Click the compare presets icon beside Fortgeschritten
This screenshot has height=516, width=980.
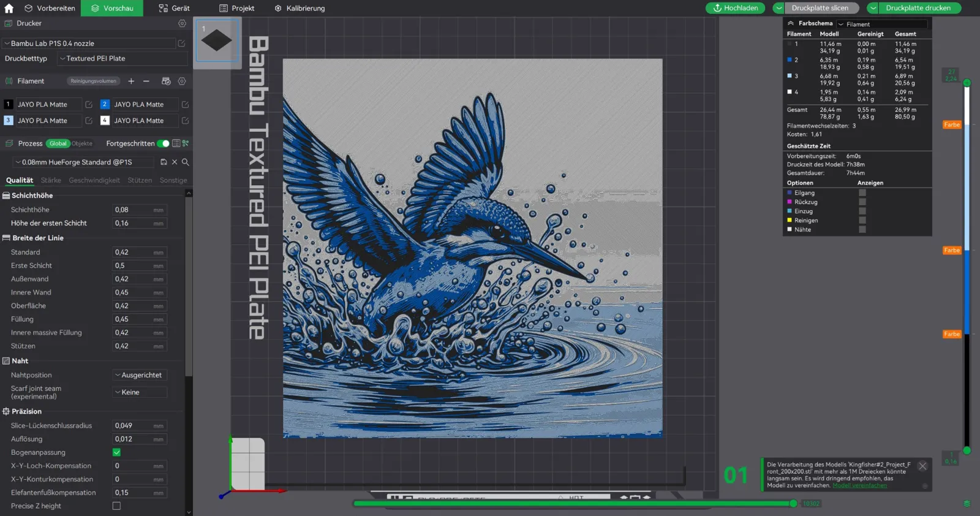click(x=186, y=143)
